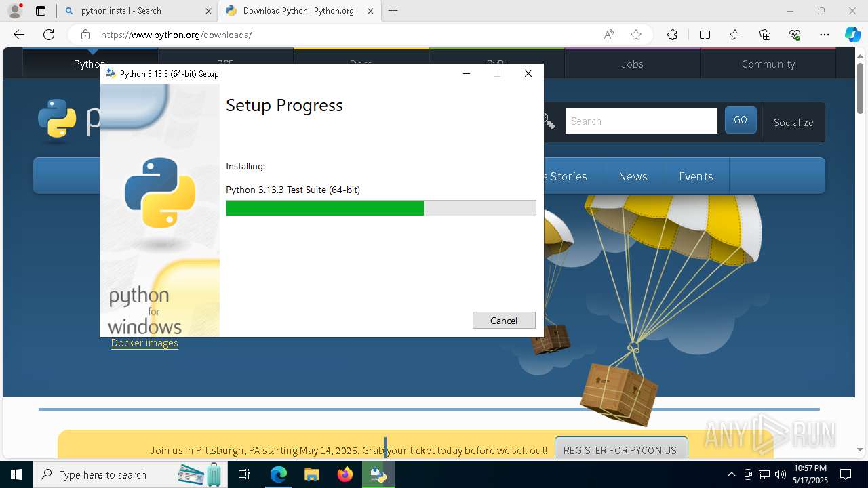The image size is (868, 488).
Task: Cancel the Python setup installation
Action: tap(504, 321)
